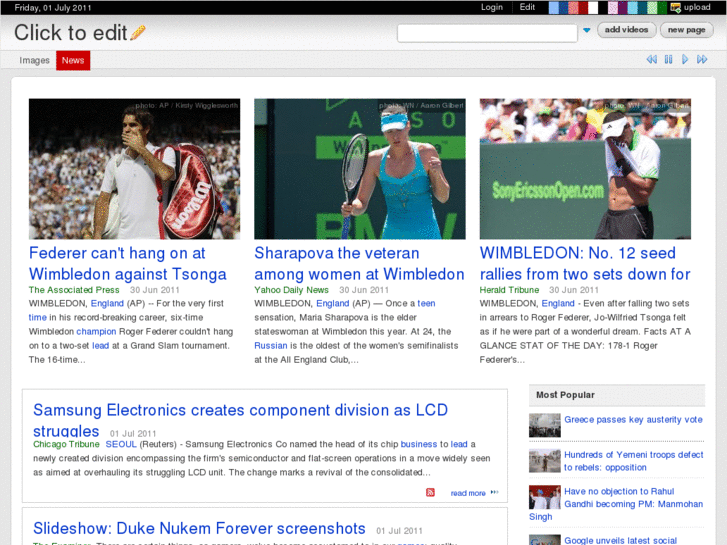This screenshot has width=727, height=545.
Task: Open Google unveils latest social story
Action: tap(620, 540)
